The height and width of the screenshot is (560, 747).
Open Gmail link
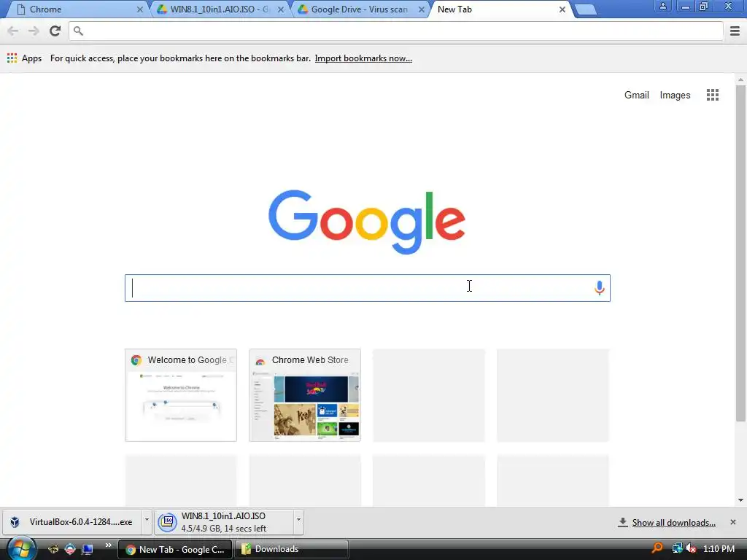[636, 95]
